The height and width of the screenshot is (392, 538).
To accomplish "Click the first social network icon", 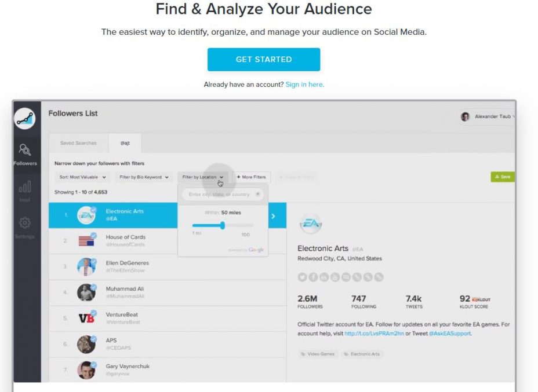I will point(302,277).
